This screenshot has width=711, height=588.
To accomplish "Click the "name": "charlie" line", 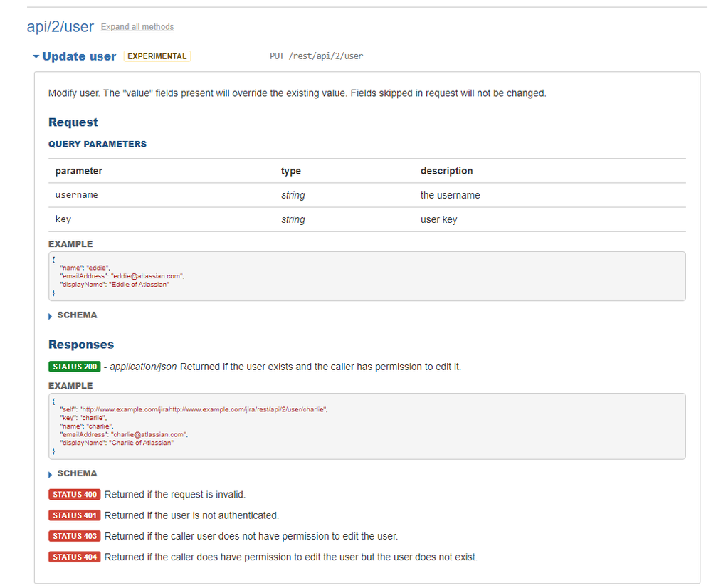I will tap(86, 426).
